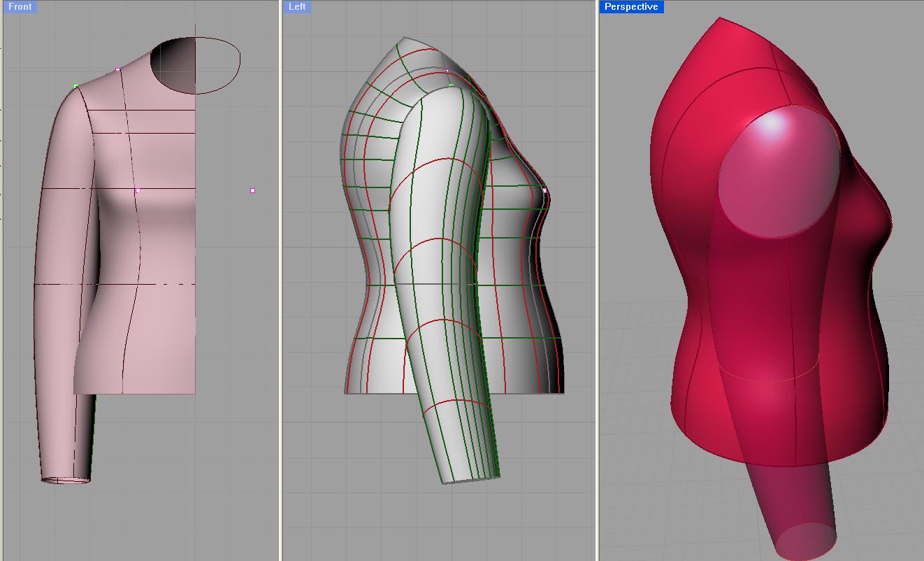Select green shoulder point in Front view
This screenshot has width=924, height=561.
[75, 86]
